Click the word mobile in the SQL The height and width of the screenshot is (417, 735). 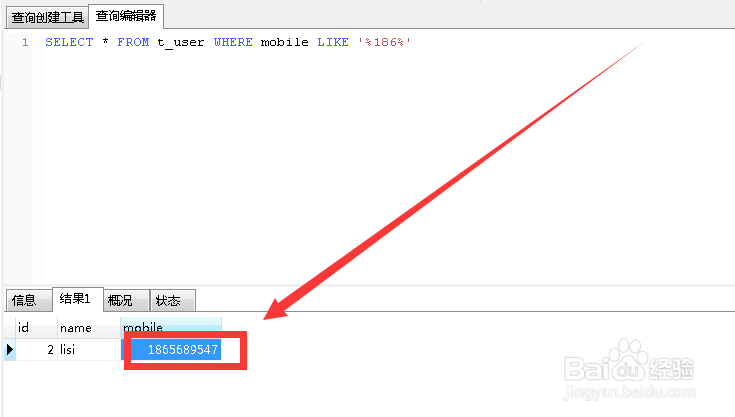(285, 42)
